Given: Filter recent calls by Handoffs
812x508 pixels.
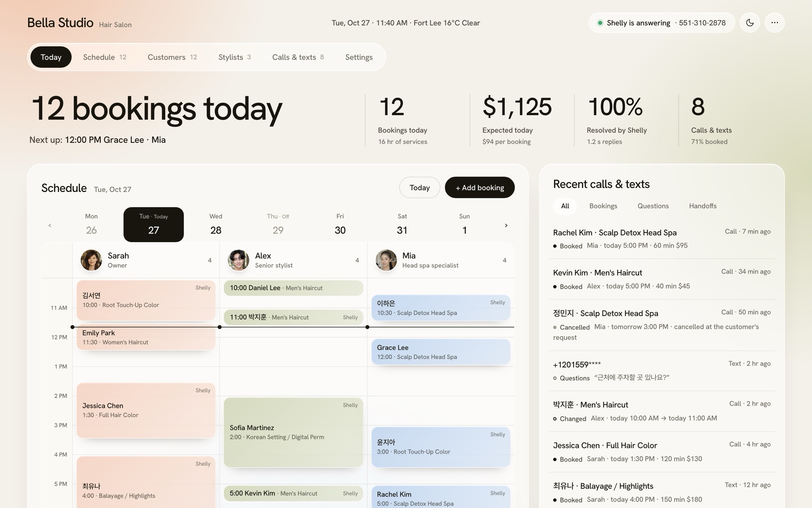Looking at the screenshot, I should click(x=703, y=206).
